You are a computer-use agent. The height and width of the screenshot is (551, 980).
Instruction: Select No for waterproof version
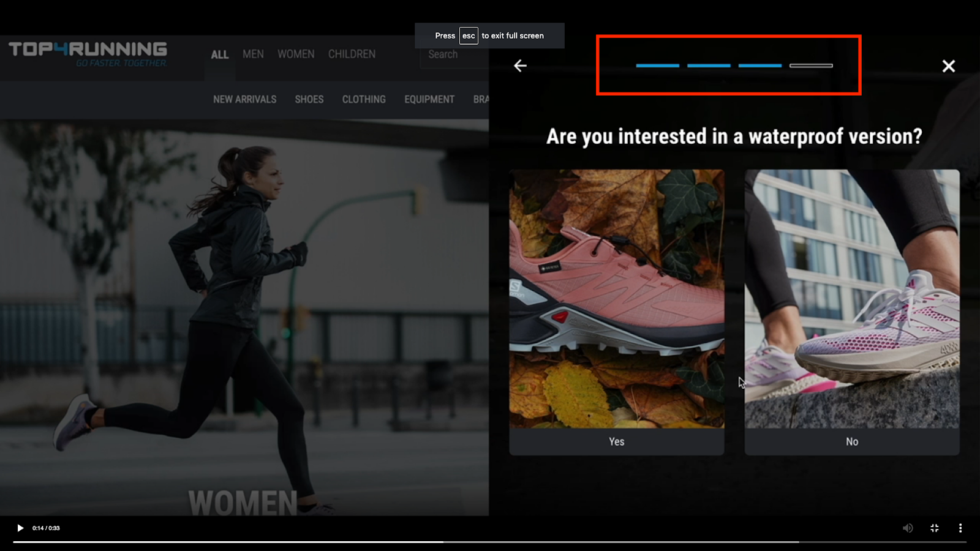pos(851,441)
